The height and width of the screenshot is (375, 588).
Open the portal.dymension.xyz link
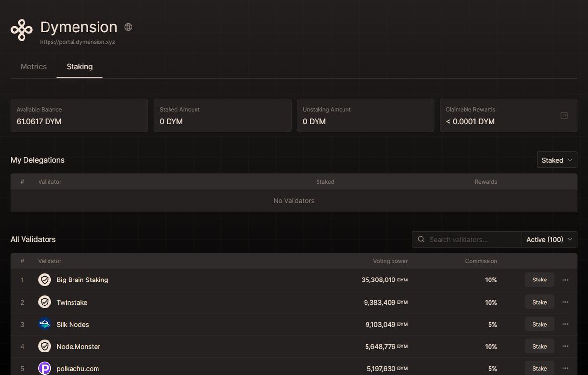tap(77, 42)
